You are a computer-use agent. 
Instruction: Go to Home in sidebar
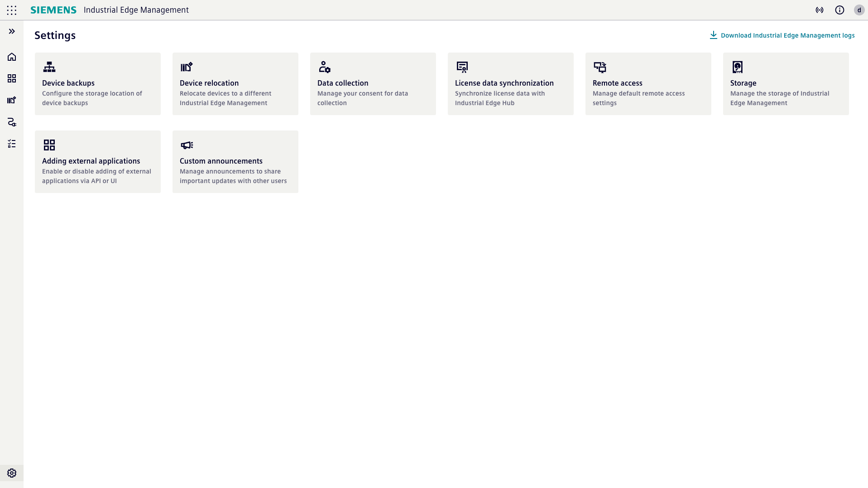(12, 57)
